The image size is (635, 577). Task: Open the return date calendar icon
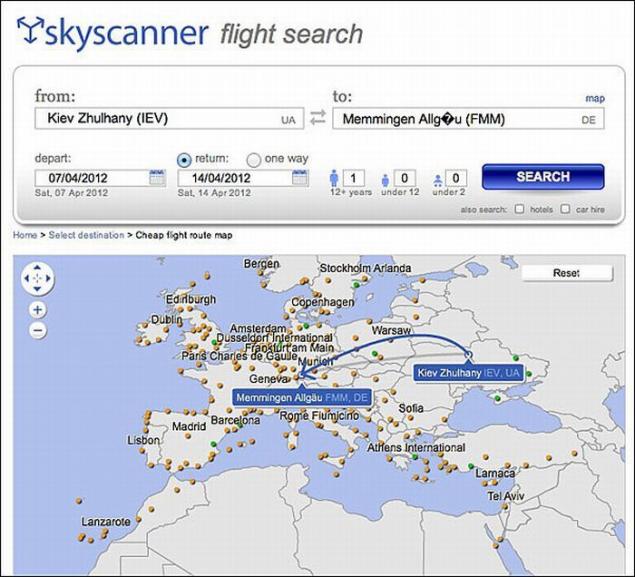pos(300,178)
